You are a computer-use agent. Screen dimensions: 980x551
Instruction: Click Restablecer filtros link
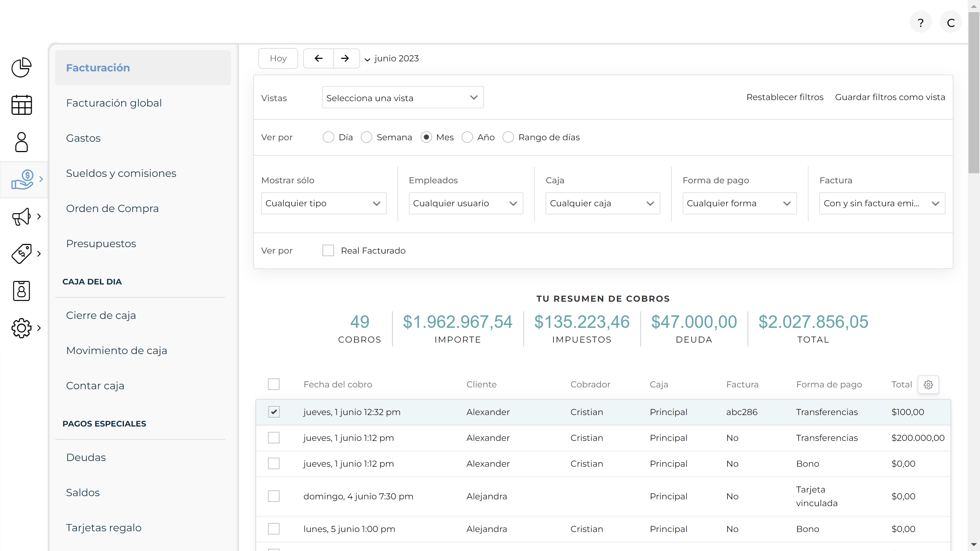785,97
